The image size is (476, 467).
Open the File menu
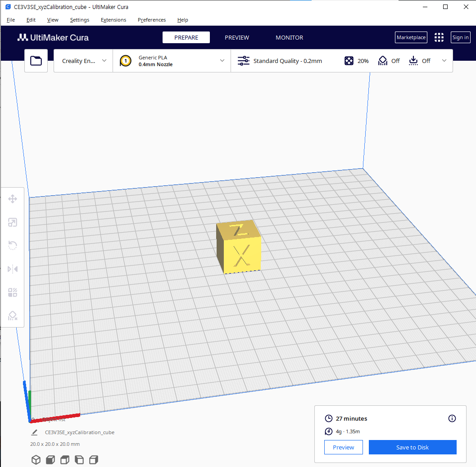(11, 20)
